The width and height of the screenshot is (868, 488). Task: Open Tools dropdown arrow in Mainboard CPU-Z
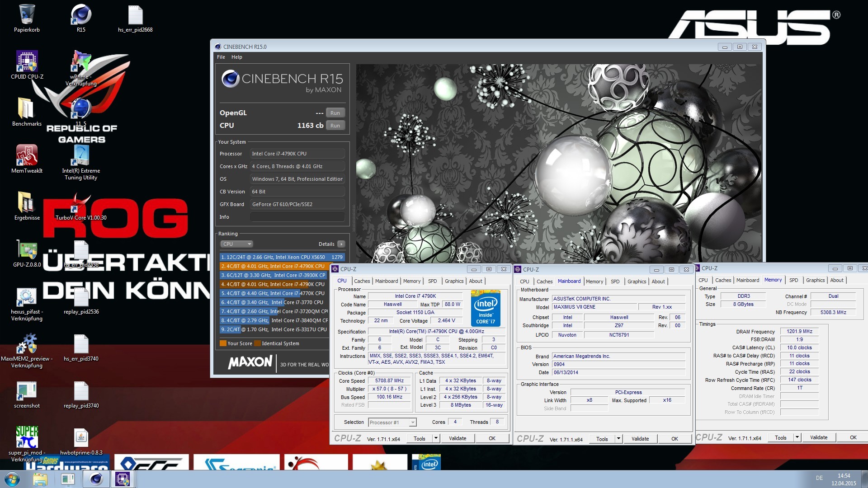(x=618, y=439)
